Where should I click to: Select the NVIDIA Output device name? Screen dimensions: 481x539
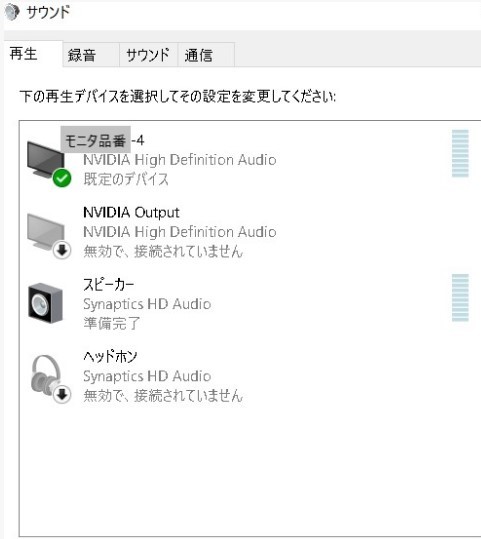point(131,212)
